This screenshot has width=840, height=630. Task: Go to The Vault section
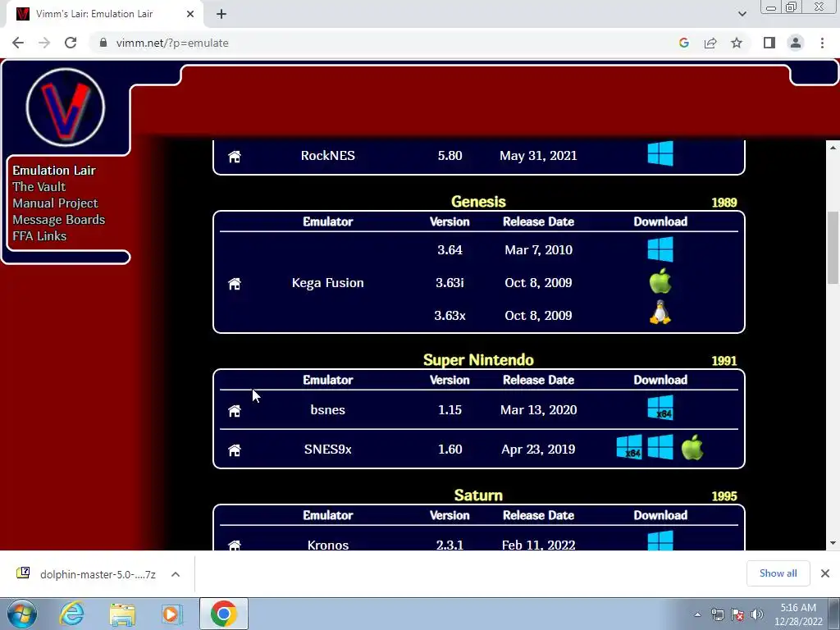point(39,186)
